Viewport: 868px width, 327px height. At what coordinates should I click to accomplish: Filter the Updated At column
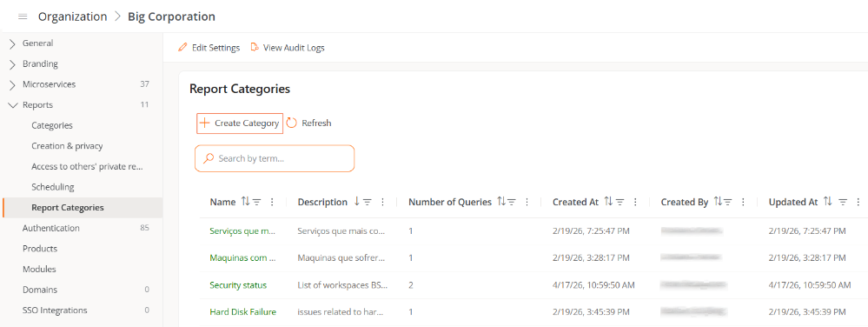pyautogui.click(x=843, y=203)
